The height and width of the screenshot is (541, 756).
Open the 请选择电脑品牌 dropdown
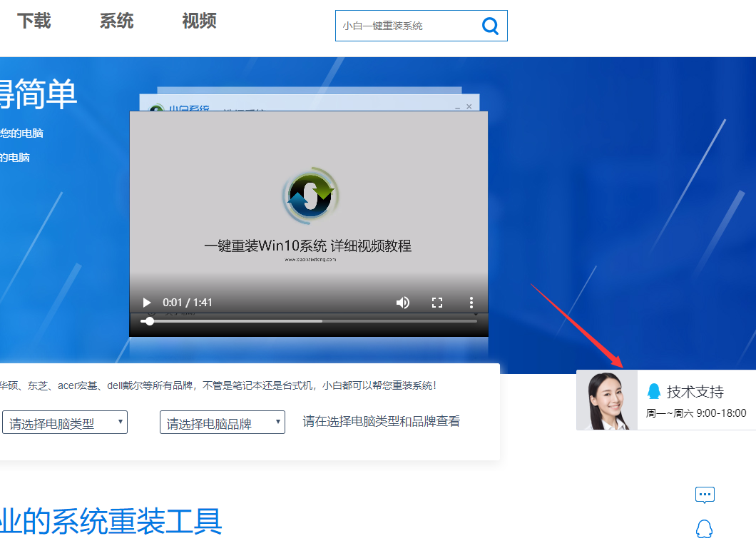pos(222,422)
